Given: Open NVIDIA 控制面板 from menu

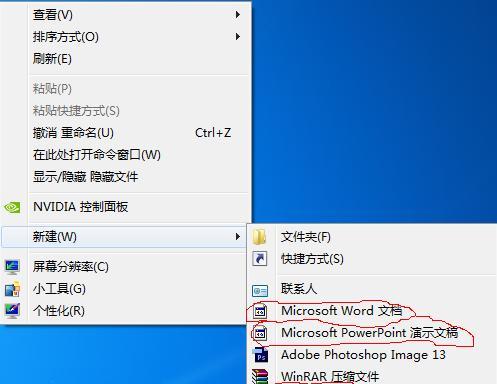Looking at the screenshot, I should tap(125, 207).
